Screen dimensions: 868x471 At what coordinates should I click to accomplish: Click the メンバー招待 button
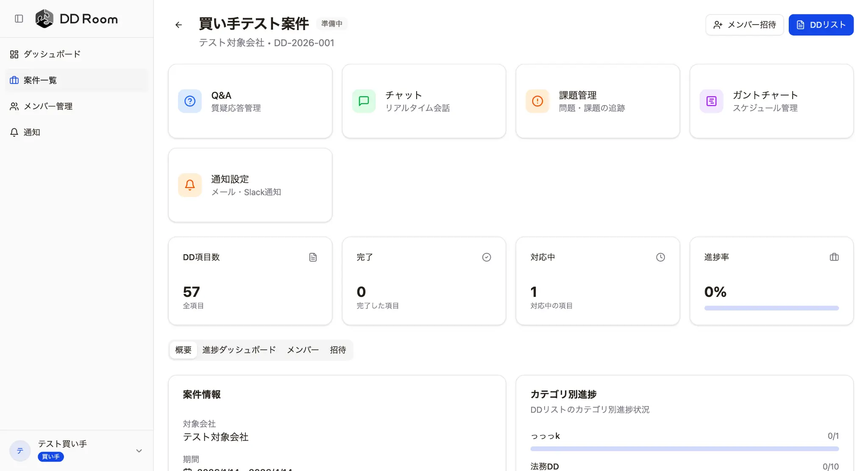click(744, 25)
